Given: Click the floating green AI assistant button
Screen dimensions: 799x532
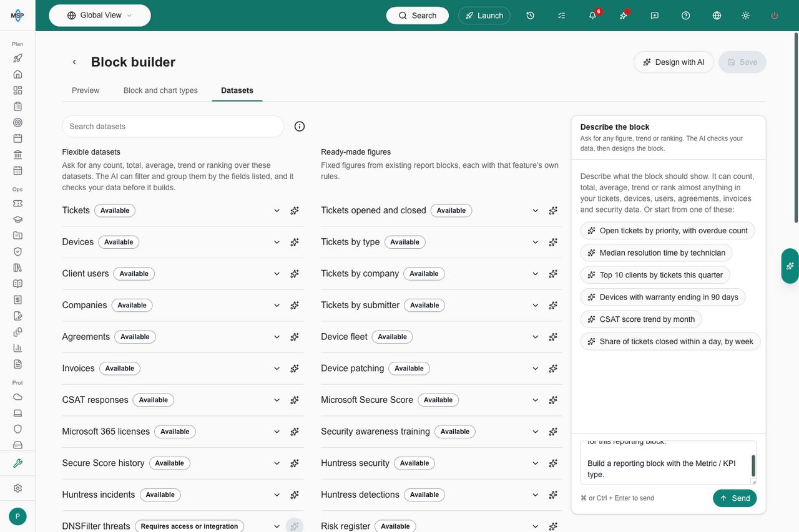Looking at the screenshot, I should 790,266.
